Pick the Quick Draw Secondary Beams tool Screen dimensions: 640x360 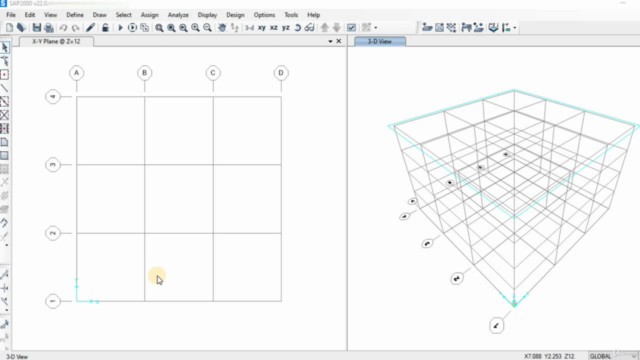pyautogui.click(x=5, y=128)
